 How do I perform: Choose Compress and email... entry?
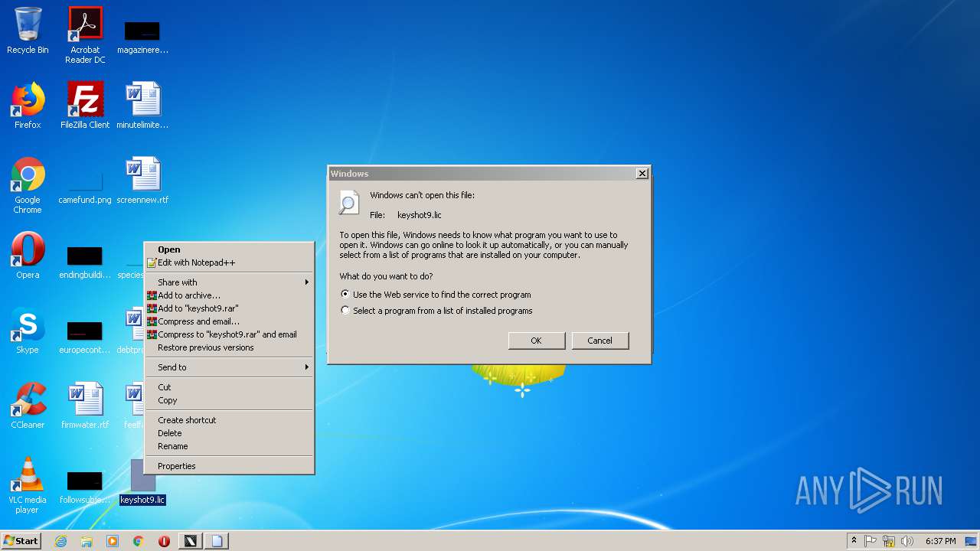pos(229,321)
